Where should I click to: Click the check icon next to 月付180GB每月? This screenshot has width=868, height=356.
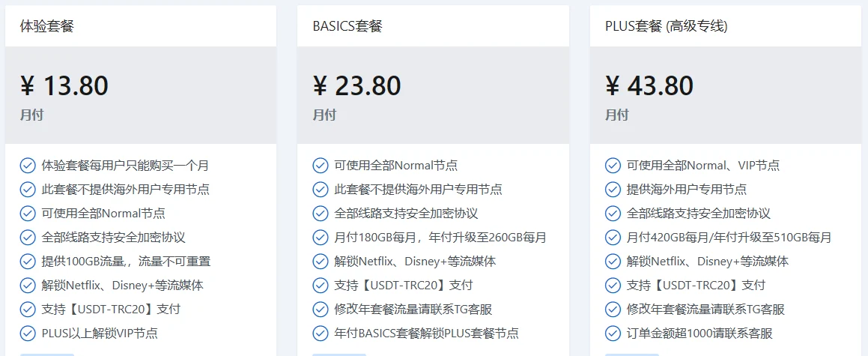[x=320, y=238]
